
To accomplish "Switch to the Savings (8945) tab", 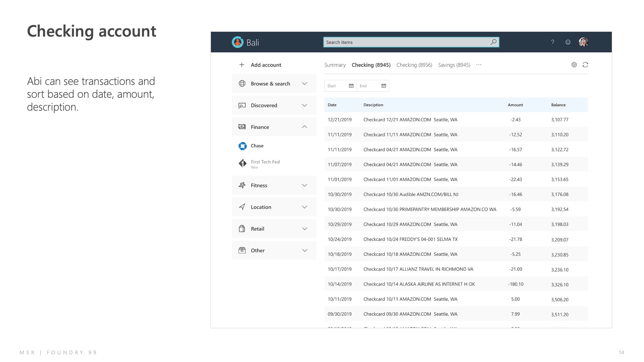I will (454, 65).
